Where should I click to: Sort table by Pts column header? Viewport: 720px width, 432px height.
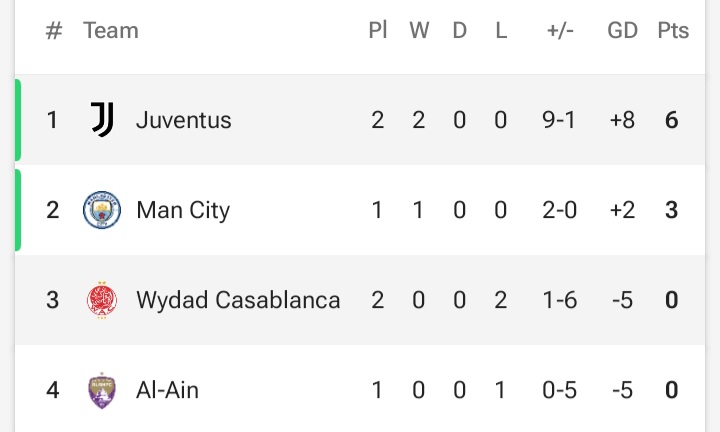(x=673, y=30)
